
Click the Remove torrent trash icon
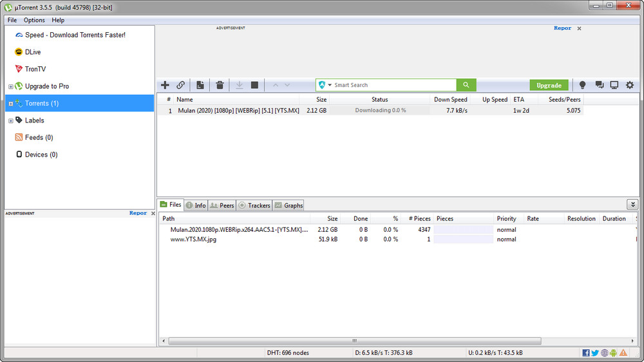point(220,85)
